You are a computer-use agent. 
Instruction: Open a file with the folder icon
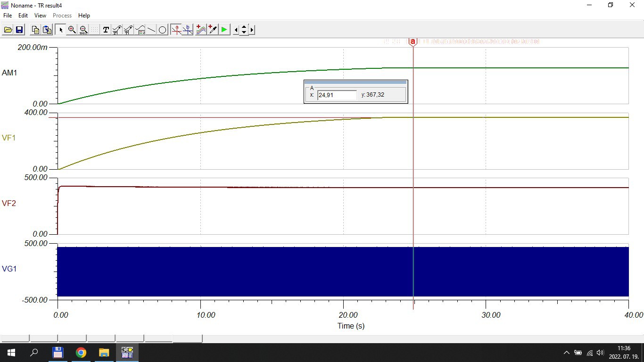tap(8, 30)
